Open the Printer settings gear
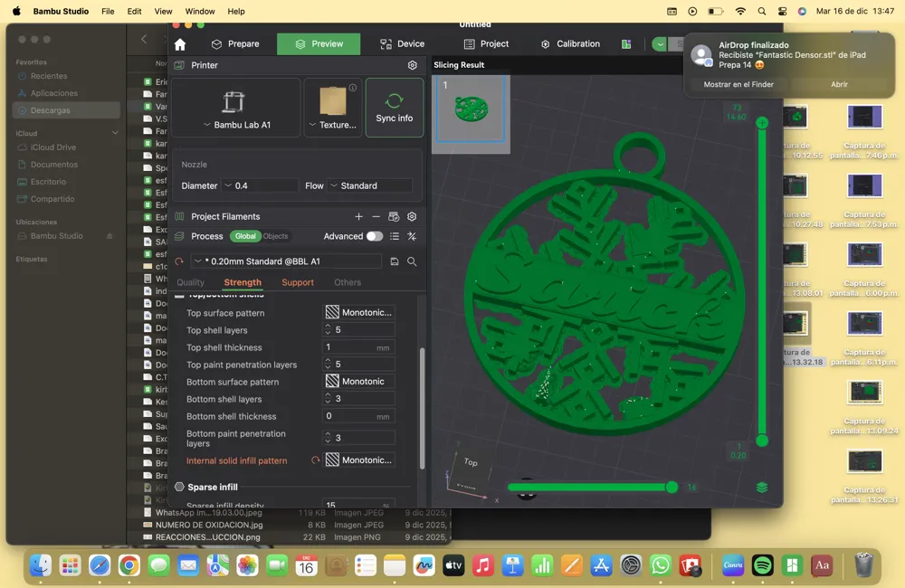Image resolution: width=905 pixels, height=588 pixels. pos(412,65)
